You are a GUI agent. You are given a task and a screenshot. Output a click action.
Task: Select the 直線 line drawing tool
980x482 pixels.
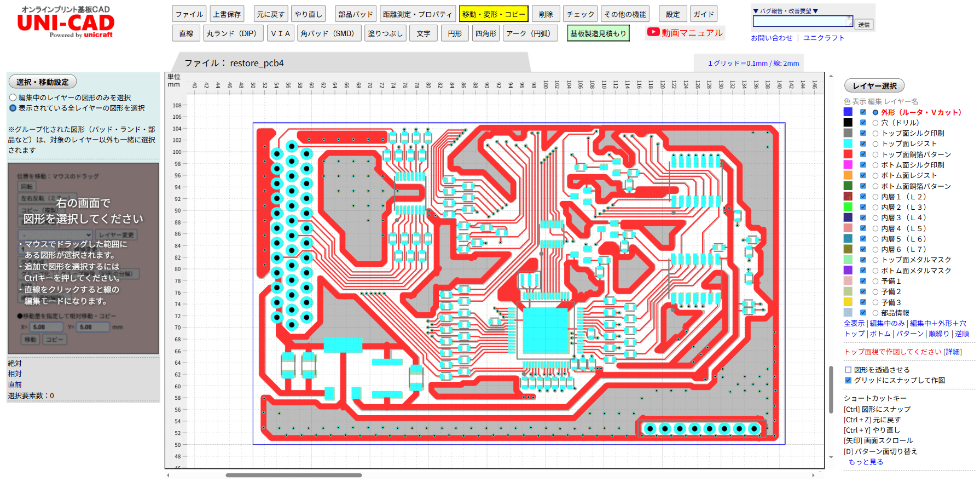(x=186, y=33)
